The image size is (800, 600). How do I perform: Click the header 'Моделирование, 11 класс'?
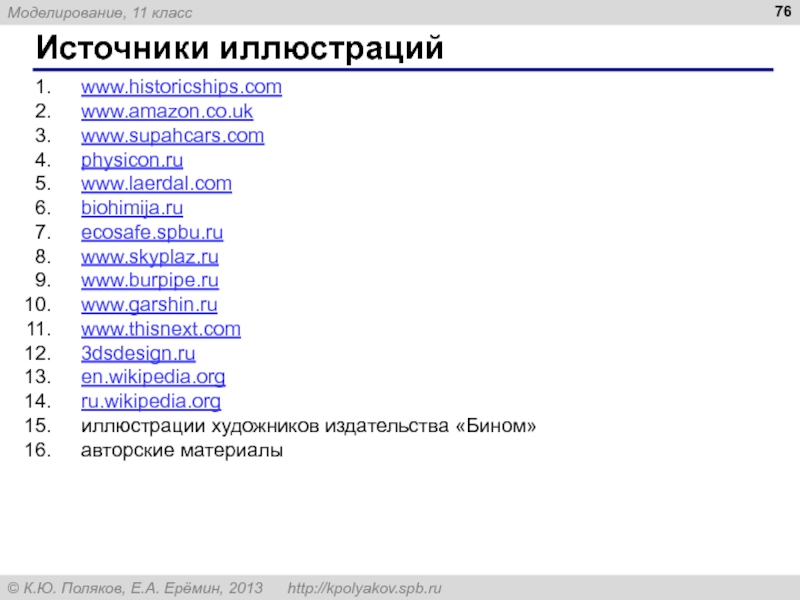(100, 13)
